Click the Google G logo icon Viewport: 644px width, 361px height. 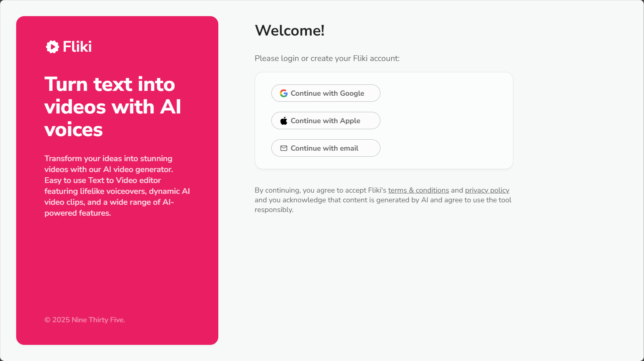tap(284, 93)
